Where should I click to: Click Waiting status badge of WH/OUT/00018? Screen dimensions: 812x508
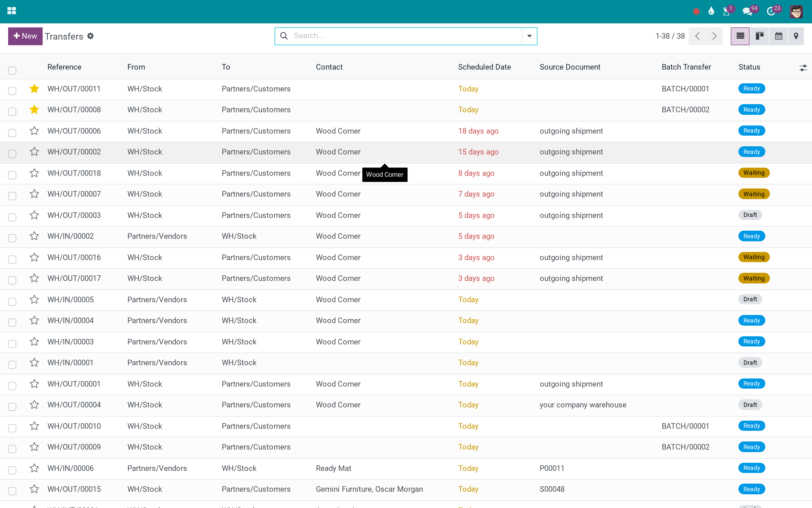[x=754, y=173]
